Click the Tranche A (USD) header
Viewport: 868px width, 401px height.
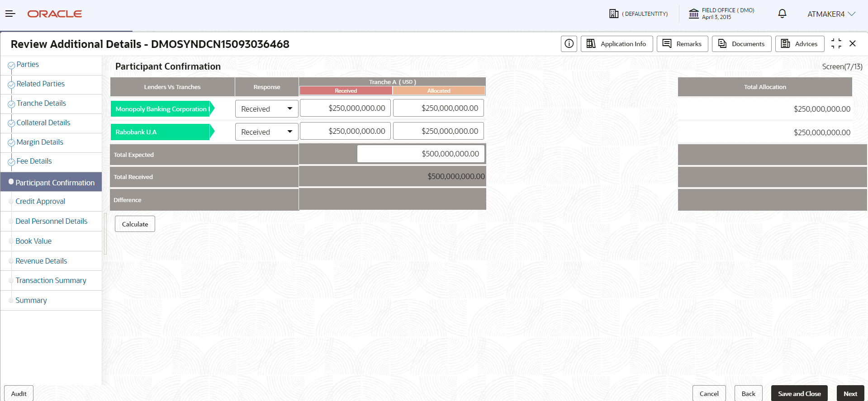(x=393, y=82)
